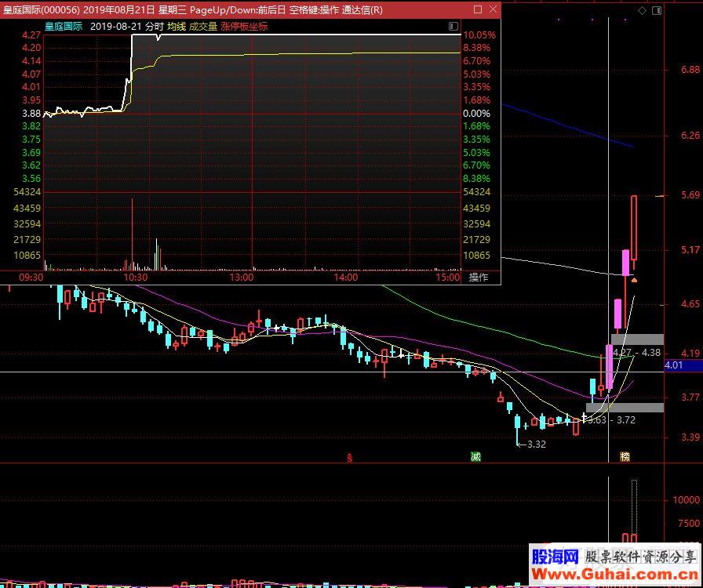Click the www.Guhai.com.cn website link
Image resolution: width=703 pixels, height=588 pixels.
click(614, 575)
